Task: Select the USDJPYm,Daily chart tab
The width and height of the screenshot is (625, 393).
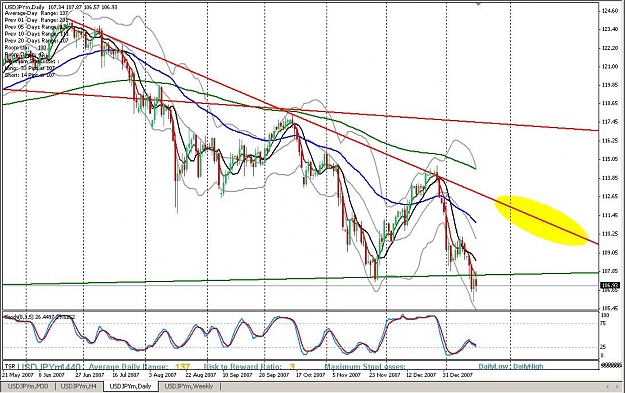Action: click(x=130, y=386)
